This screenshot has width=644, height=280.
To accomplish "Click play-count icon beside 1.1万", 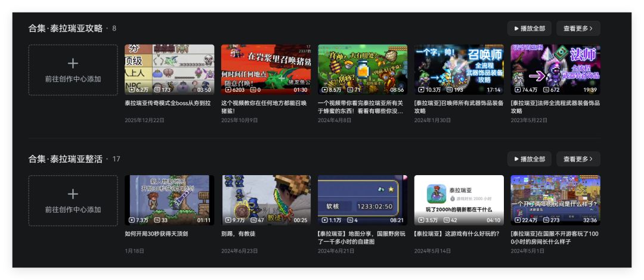I will tap(324, 220).
